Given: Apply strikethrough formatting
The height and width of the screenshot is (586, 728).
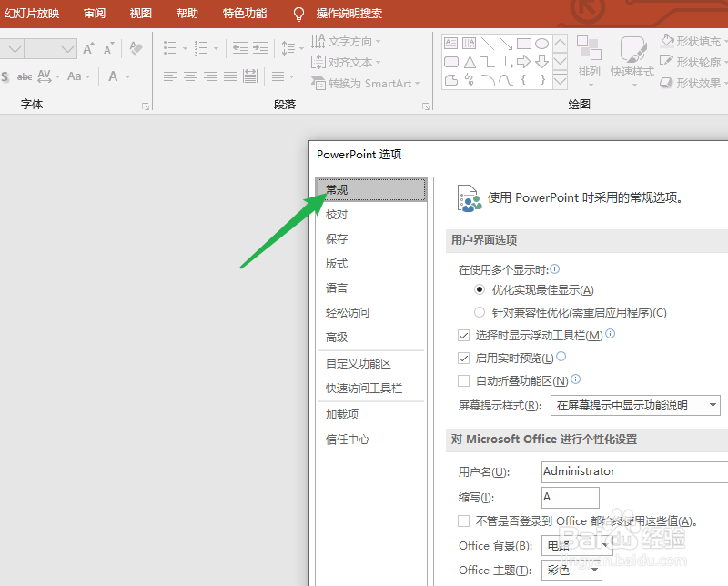Looking at the screenshot, I should pyautogui.click(x=25, y=76).
